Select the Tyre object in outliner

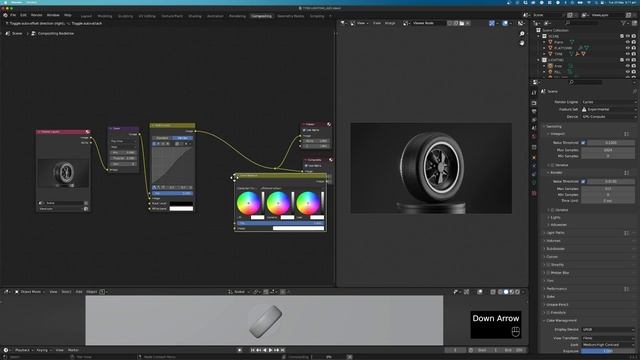(x=558, y=54)
